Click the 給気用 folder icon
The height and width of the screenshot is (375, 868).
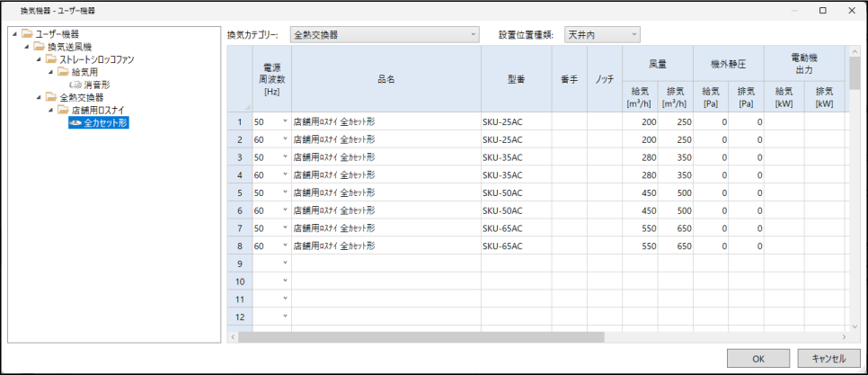click(63, 72)
